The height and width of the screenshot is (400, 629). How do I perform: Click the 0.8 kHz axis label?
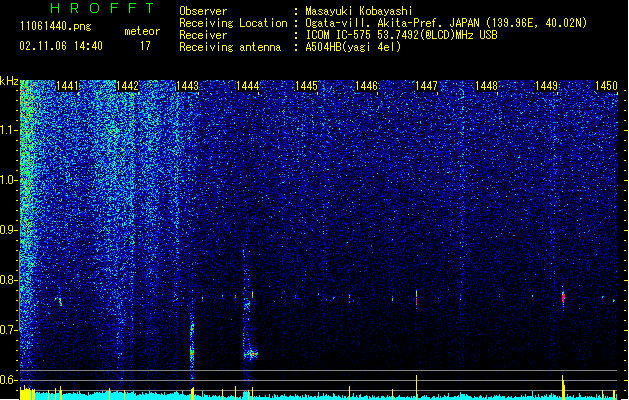[9, 280]
